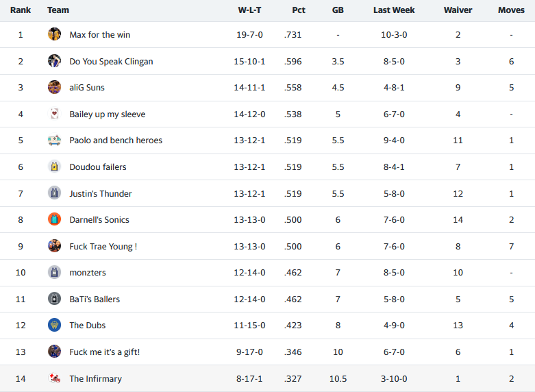Click aliG Suns team logo icon
Screen dimensions: 535x392
click(x=55, y=87)
